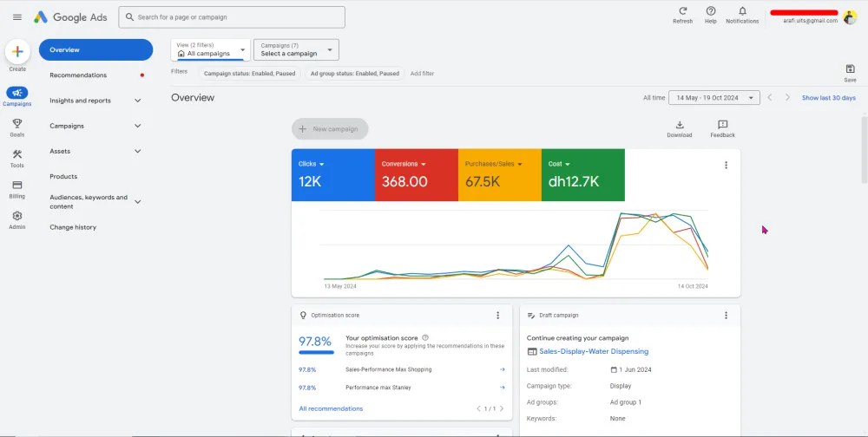Click the New campaign button
868x437 pixels.
(330, 129)
